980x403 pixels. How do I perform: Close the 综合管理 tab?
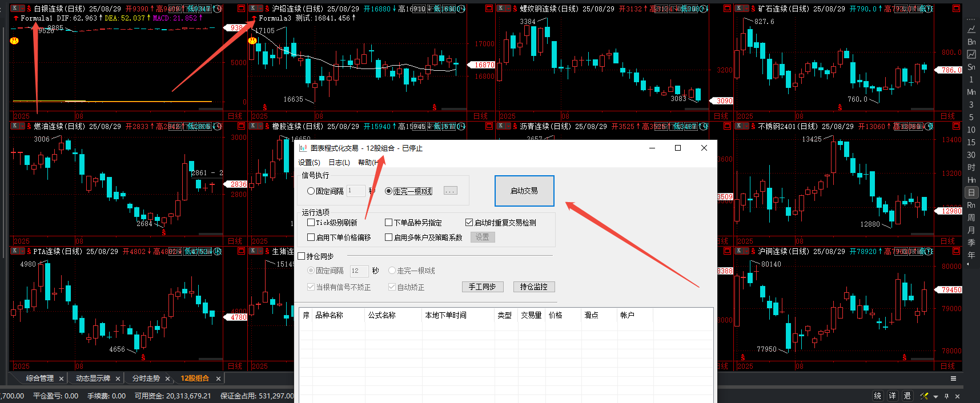click(61, 378)
